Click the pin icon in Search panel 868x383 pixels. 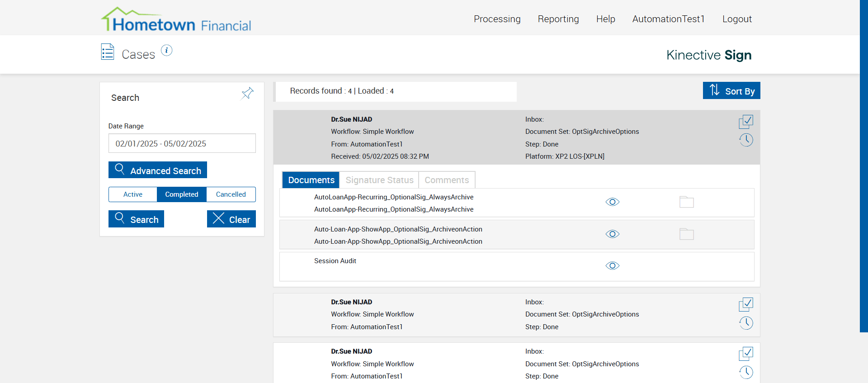coord(247,93)
